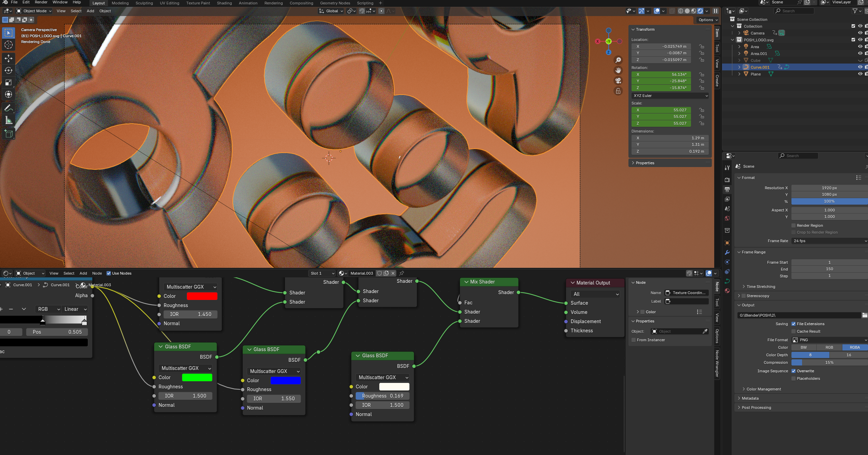868x455 pixels.
Task: Click the viewport pan hand icon
Action: [618, 70]
